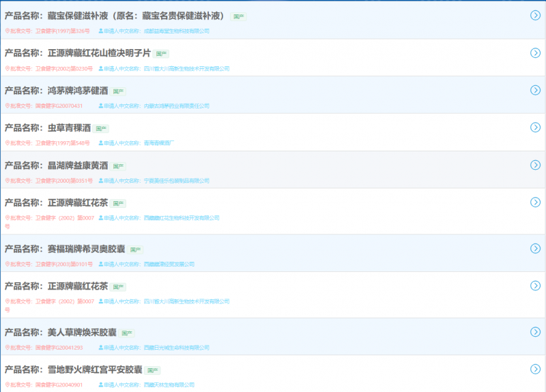Viewport: 546px width, 392px height.
Task: Select approval number 卫食健字(2003)第0101号
Action: (x=64, y=264)
